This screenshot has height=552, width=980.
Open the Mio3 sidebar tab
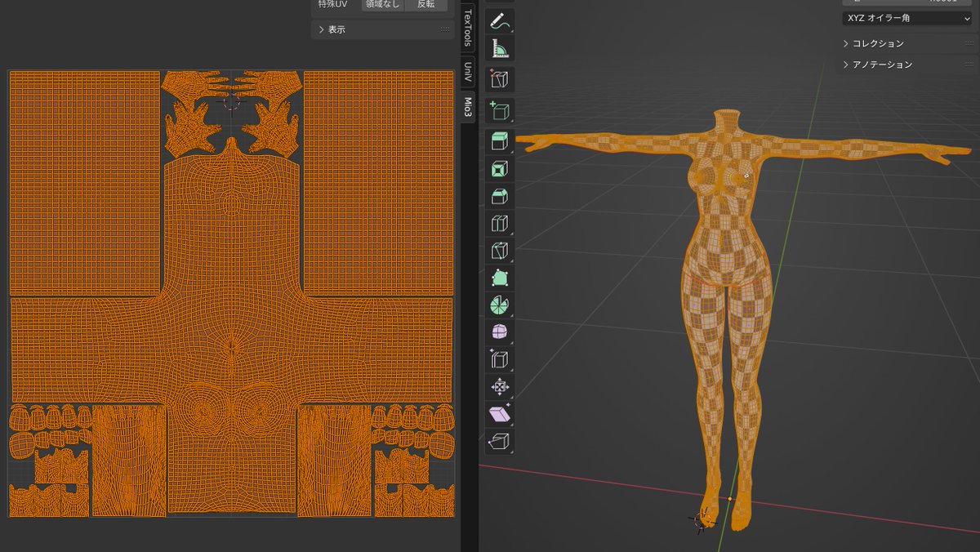coord(468,107)
